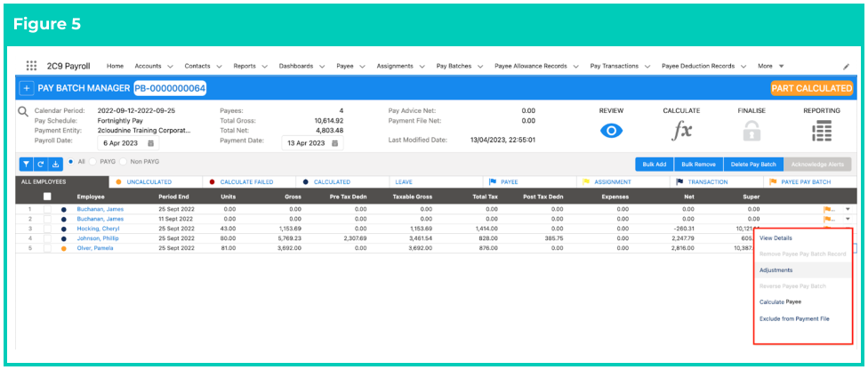Open the More nav dropdown
The image size is (868, 370).
click(770, 66)
